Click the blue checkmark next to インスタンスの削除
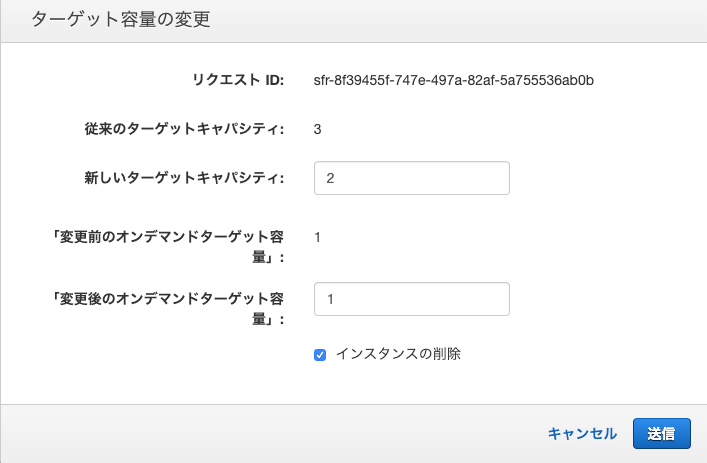The image size is (707, 463). pos(320,355)
